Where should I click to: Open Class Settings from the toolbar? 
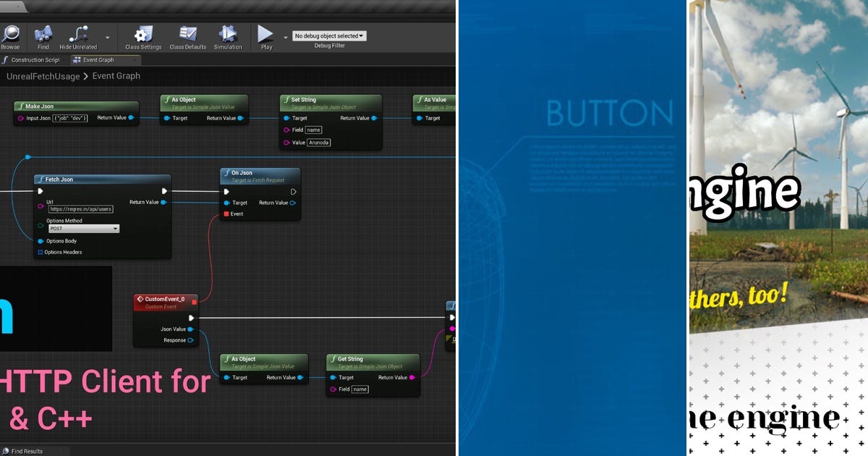(142, 33)
